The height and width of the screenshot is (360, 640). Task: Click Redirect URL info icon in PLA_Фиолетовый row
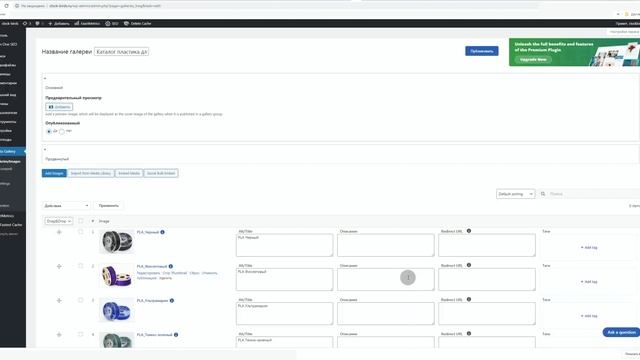point(469,265)
